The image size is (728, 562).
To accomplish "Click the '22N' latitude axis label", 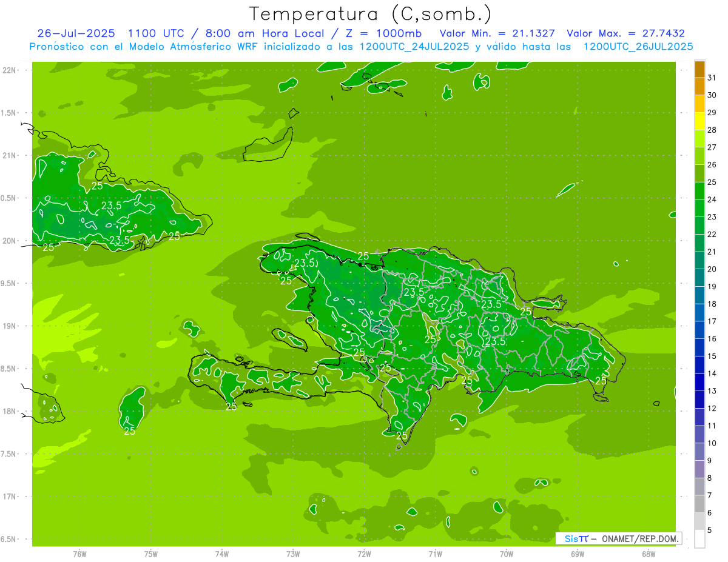I will [10, 70].
